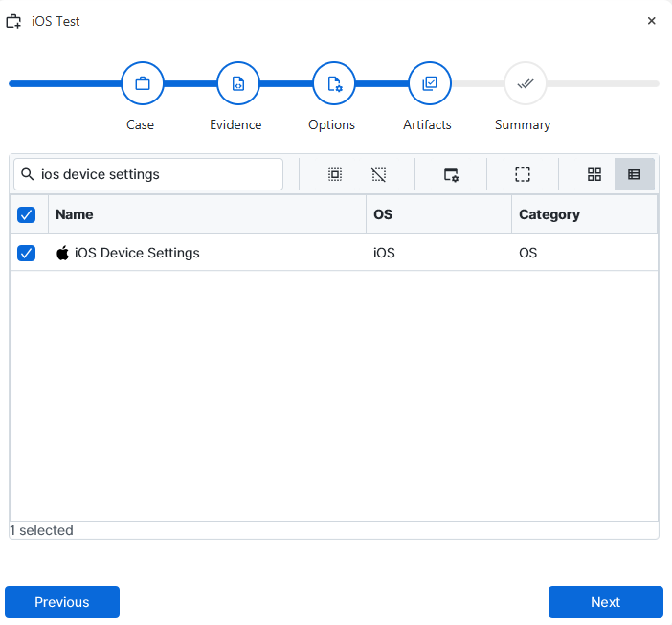Viewport: 672px width, 625px height.
Task: Uncheck the iOS Device Settings checkbox
Action: tap(27, 254)
